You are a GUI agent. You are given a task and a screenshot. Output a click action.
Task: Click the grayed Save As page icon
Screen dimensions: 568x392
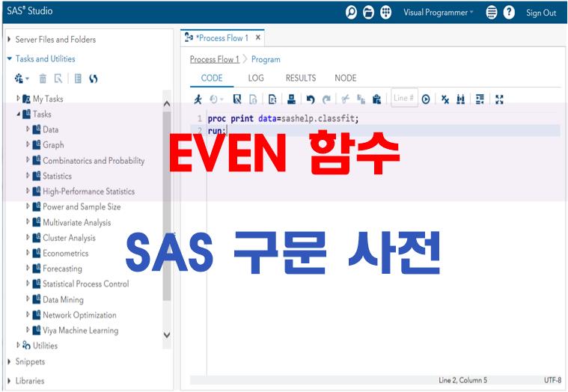pos(253,99)
